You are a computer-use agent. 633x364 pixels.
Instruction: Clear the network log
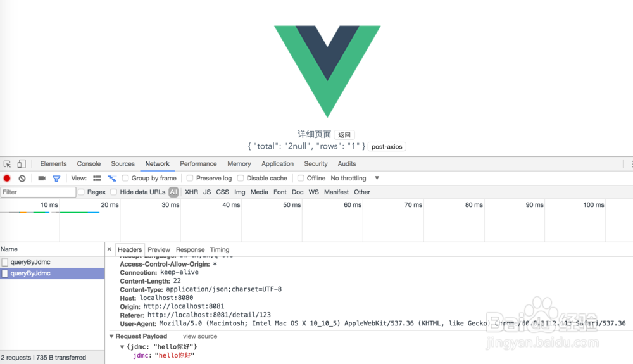[x=22, y=178]
